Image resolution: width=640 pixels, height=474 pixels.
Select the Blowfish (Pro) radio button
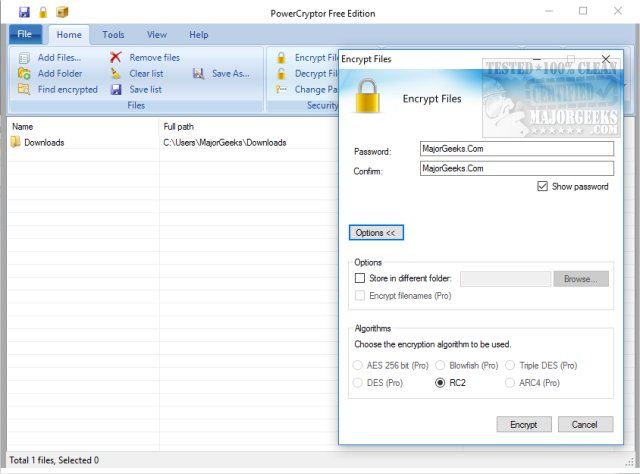click(440, 365)
